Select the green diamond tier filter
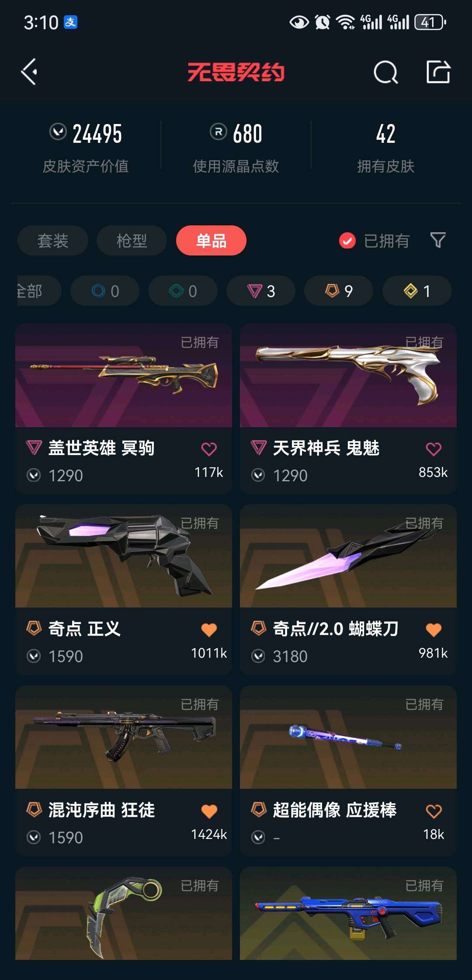 coord(183,291)
